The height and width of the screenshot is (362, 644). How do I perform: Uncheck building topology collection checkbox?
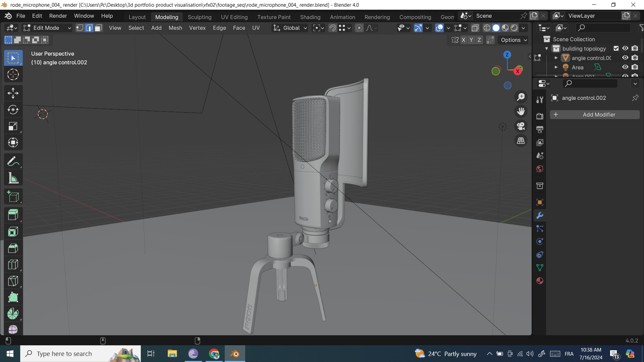pos(616,49)
